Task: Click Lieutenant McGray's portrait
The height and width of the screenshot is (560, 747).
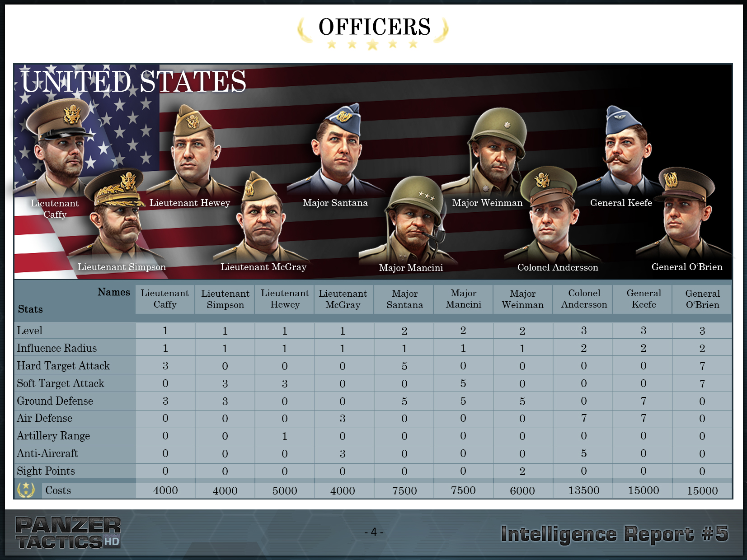Action: click(x=262, y=217)
